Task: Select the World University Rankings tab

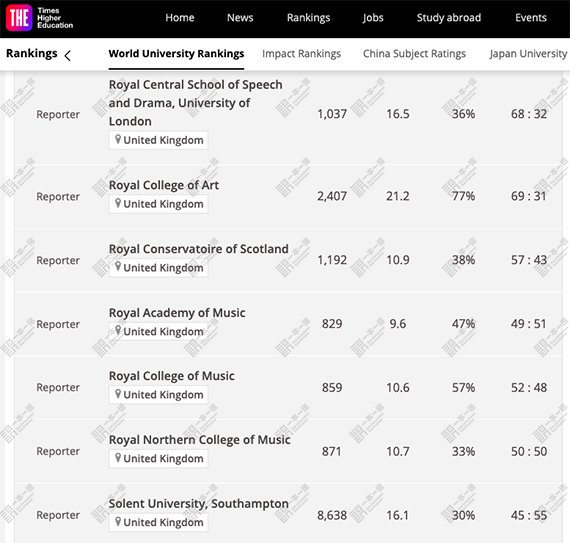Action: click(176, 53)
